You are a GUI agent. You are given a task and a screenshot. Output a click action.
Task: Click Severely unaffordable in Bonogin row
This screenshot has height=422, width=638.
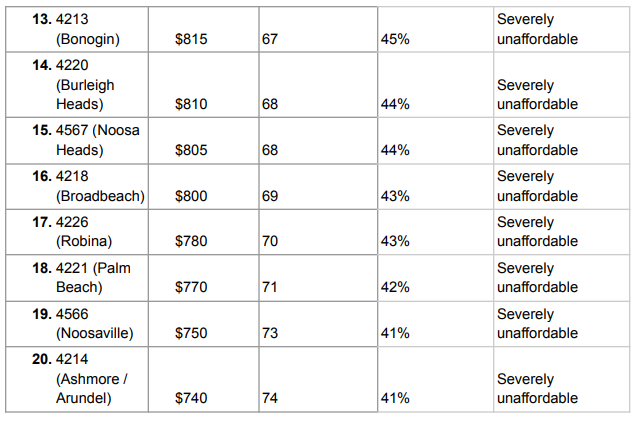click(x=537, y=29)
